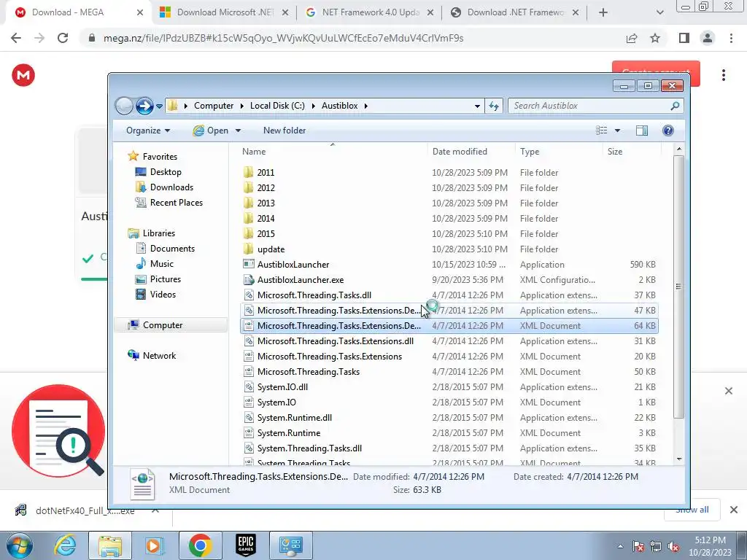This screenshot has height=560, width=747.
Task: Open Pictures library
Action: coord(158,279)
